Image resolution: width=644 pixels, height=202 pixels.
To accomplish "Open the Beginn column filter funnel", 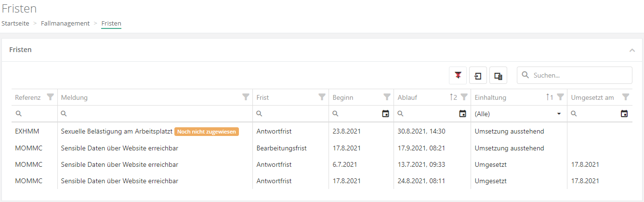I will click(x=387, y=97).
